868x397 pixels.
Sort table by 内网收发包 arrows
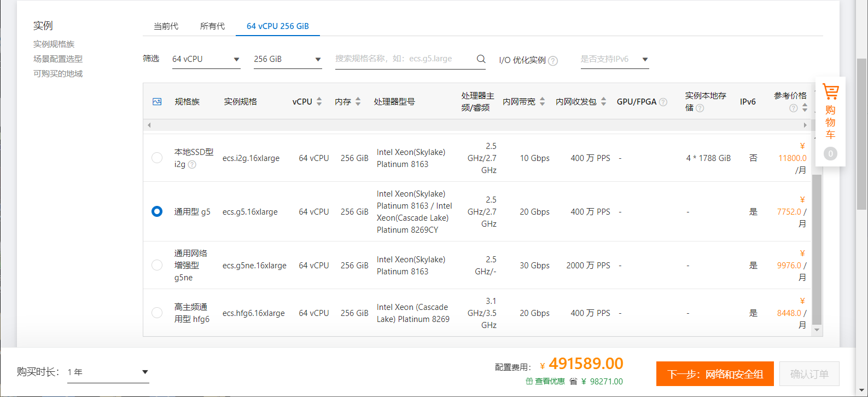[x=603, y=102]
